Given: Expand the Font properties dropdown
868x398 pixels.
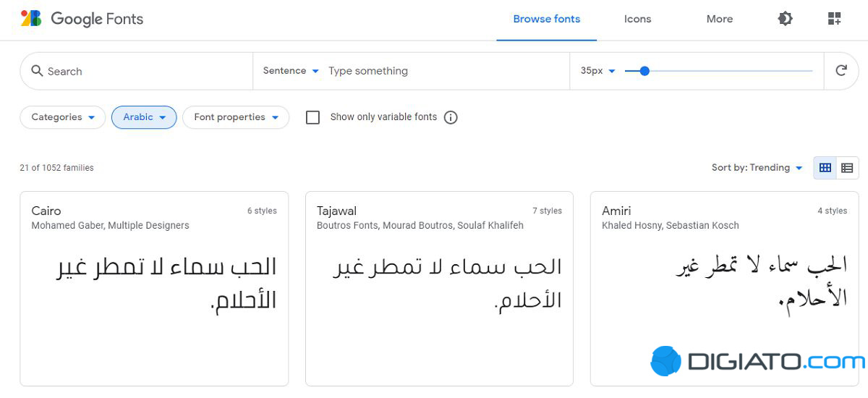Looking at the screenshot, I should pyautogui.click(x=236, y=117).
